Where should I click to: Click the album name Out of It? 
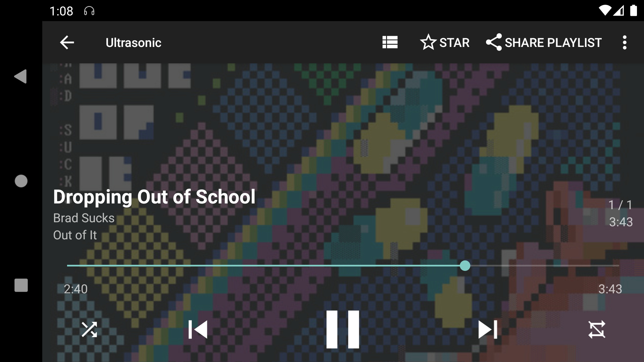[x=75, y=235]
